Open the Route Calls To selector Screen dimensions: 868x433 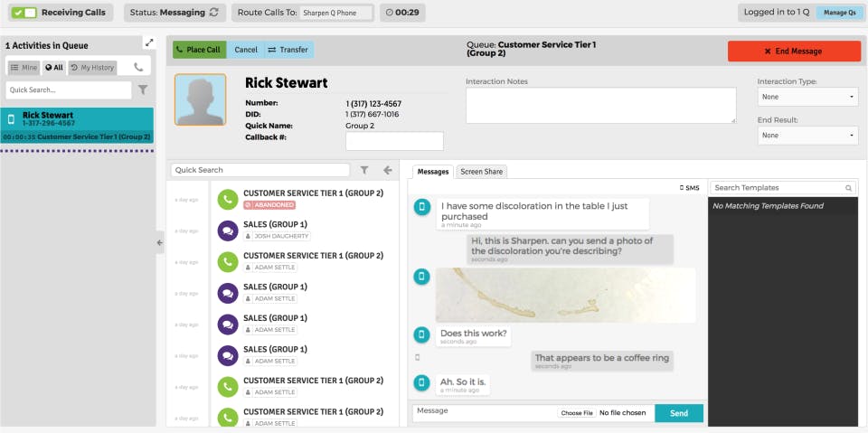[x=336, y=14]
